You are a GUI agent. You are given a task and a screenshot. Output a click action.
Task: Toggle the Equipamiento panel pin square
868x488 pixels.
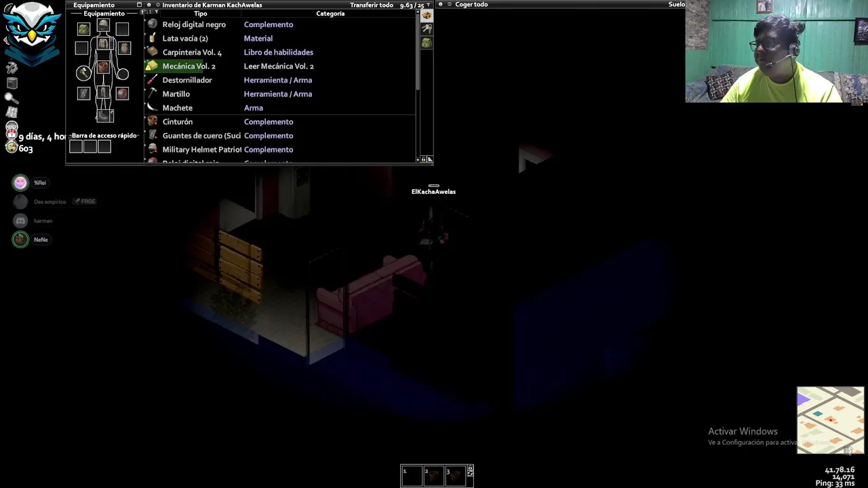139,5
